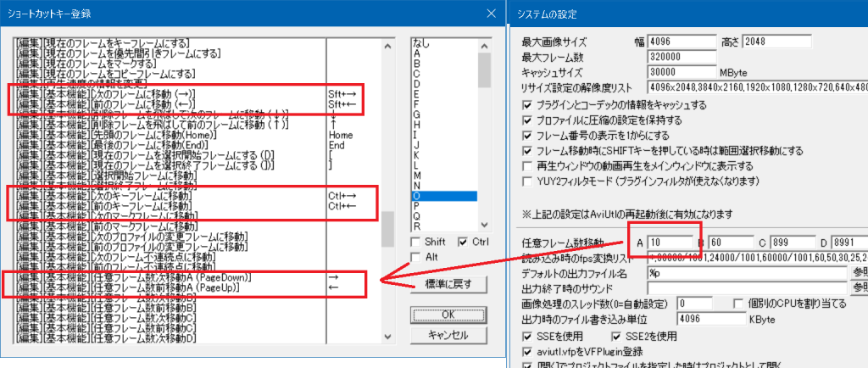Image resolution: width=868 pixels, height=368 pixels.
Task: Click down arrow of key list scrollbar
Action: (484, 224)
